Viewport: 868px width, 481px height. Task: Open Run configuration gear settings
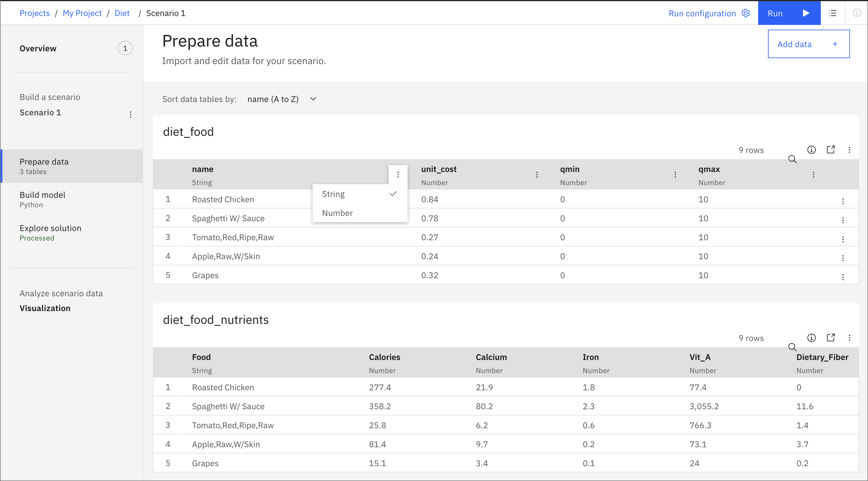coord(746,13)
